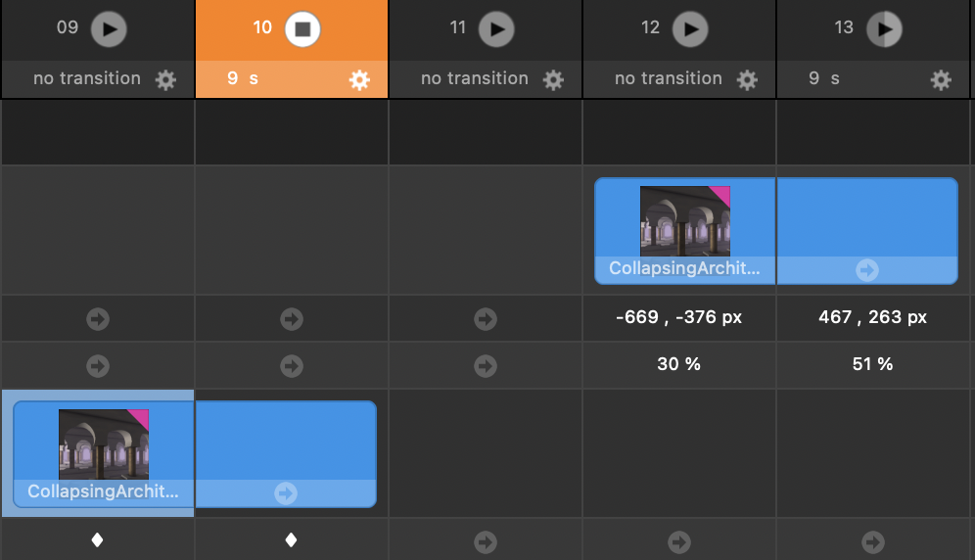The height and width of the screenshot is (560, 975).
Task: Click the diamond keyframe marker under cue 10
Action: (291, 539)
